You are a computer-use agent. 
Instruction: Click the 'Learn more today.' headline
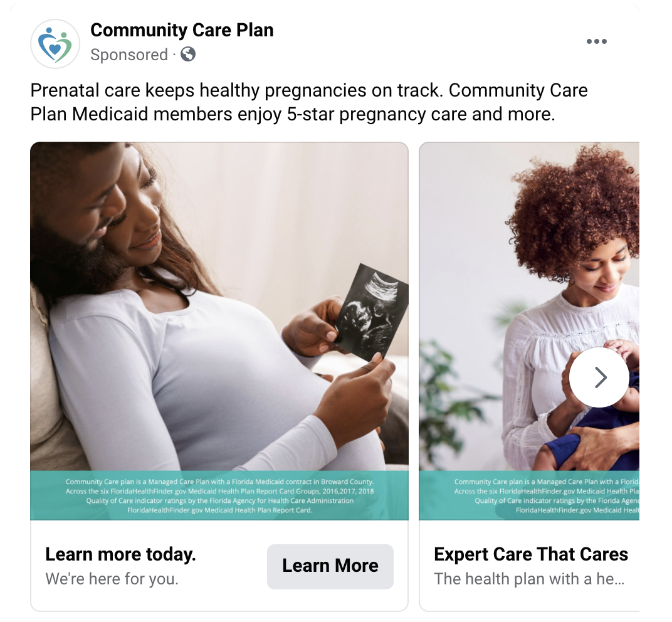[120, 554]
